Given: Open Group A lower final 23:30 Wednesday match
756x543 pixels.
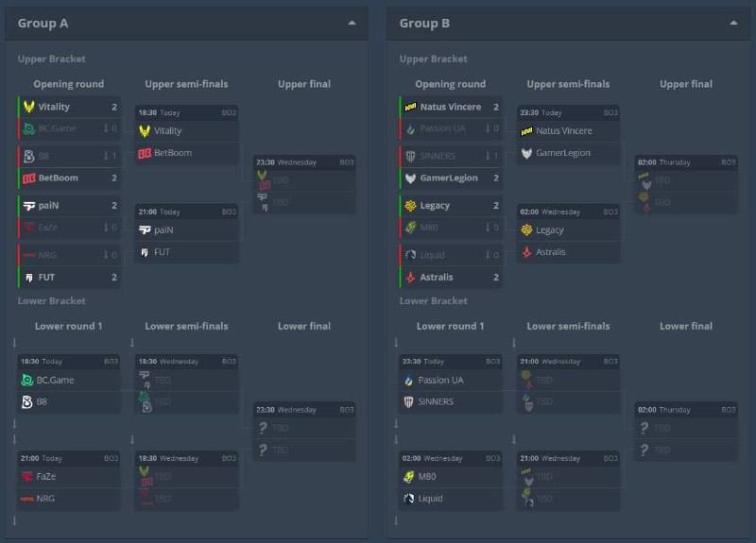Looking at the screenshot, I should tap(304, 432).
